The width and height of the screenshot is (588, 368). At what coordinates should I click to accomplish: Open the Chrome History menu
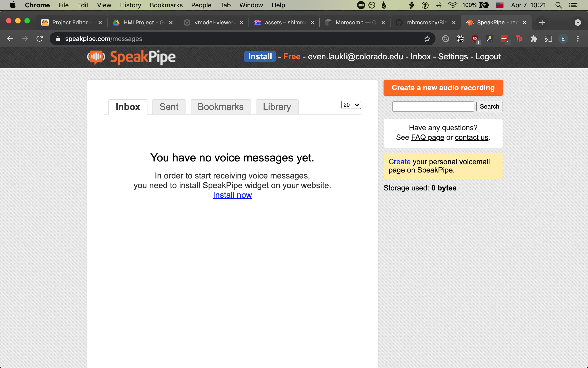(x=130, y=5)
